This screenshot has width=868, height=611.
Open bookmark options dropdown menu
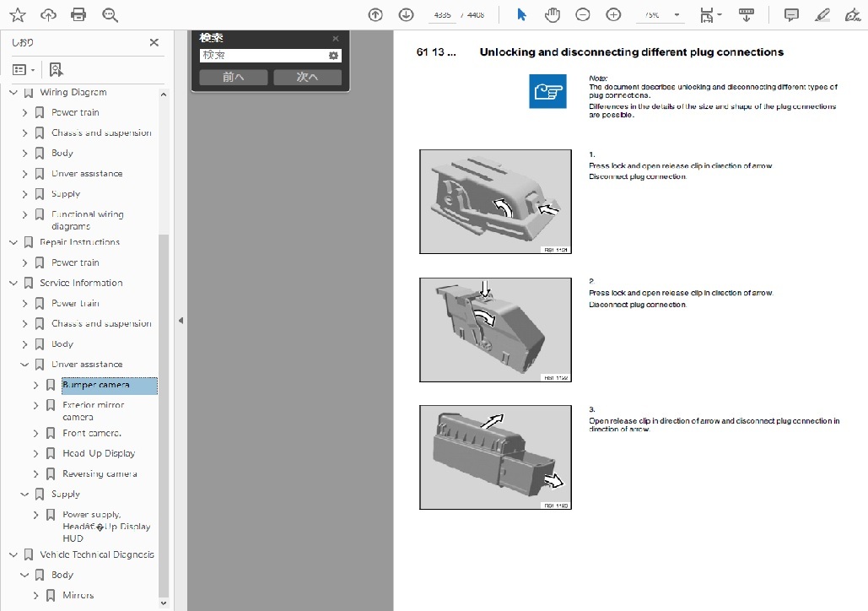tap(24, 69)
